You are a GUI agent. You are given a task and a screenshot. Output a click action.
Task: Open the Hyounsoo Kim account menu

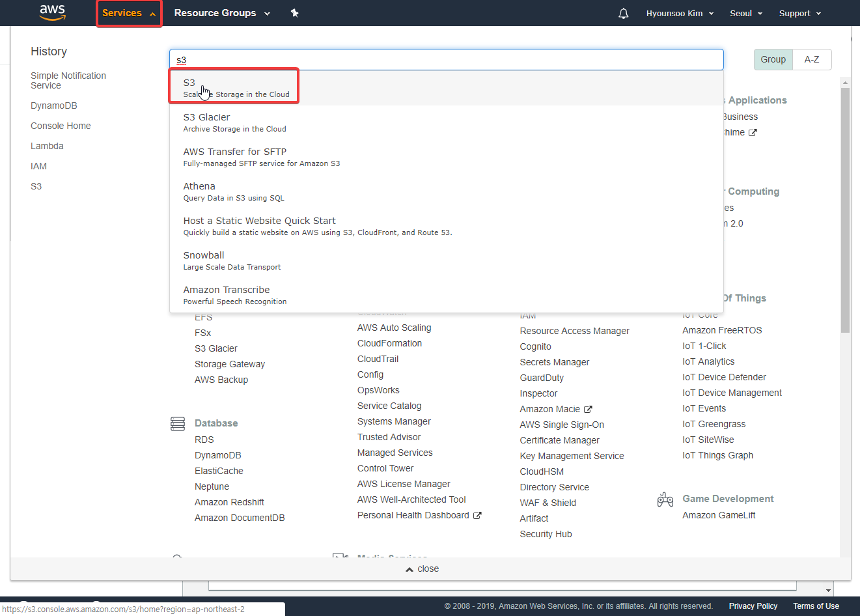(x=680, y=13)
